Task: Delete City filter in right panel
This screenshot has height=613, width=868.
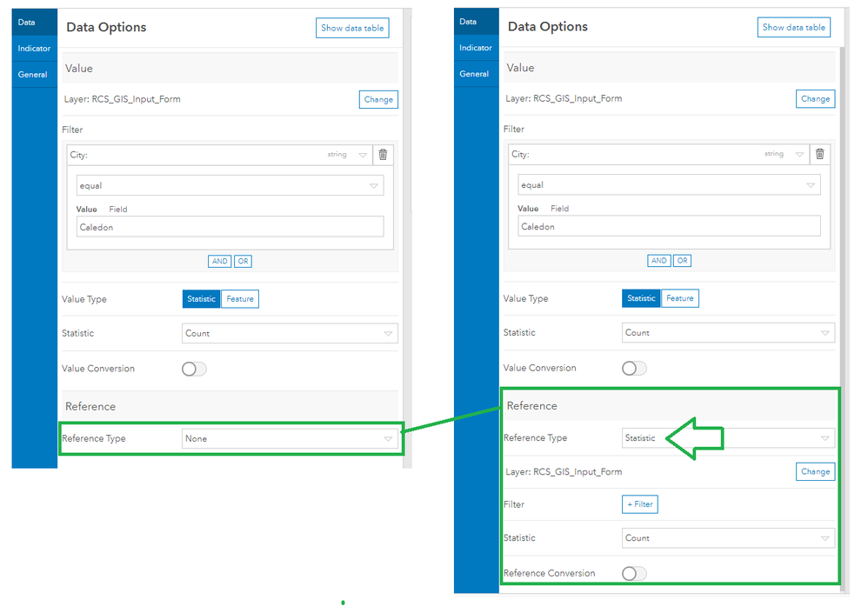Action: (820, 154)
